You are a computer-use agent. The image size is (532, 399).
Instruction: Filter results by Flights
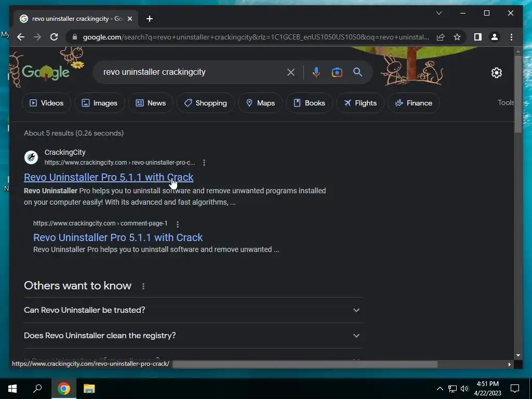pos(361,103)
